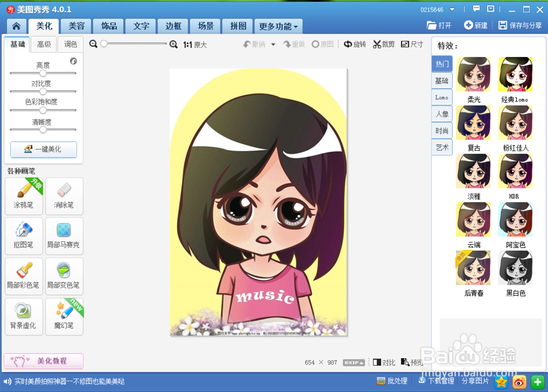The image size is (548, 392).
Task: Click the 一键美化 one-click beautify button
Action: (x=44, y=149)
